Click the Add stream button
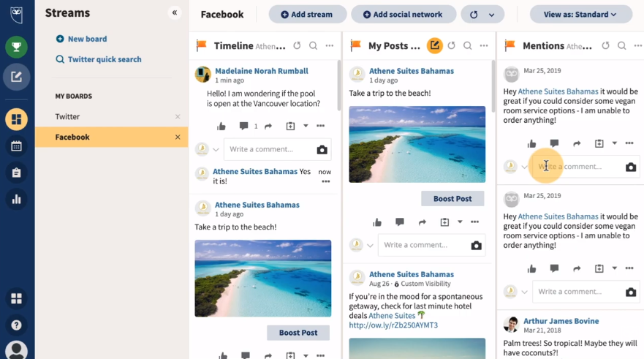Viewport: 644px width, 359px height. (x=308, y=15)
